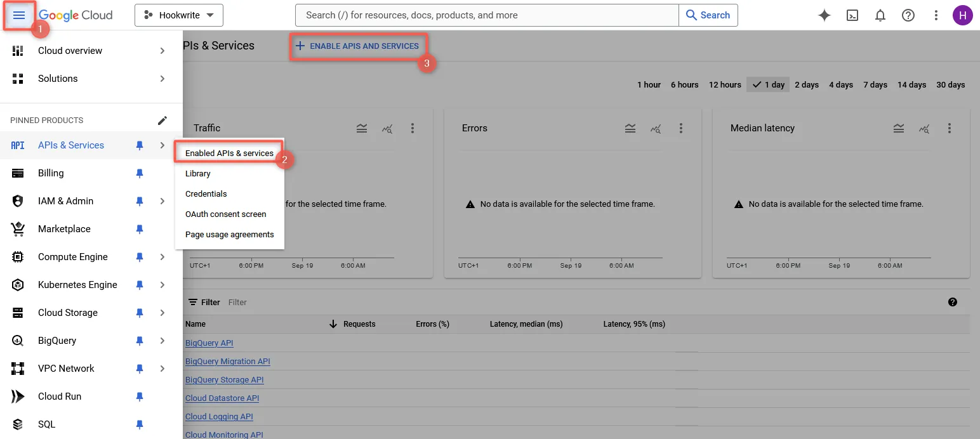Viewport: 980px width, 439px height.
Task: Toggle legend icon on Errors chart
Action: [630, 128]
